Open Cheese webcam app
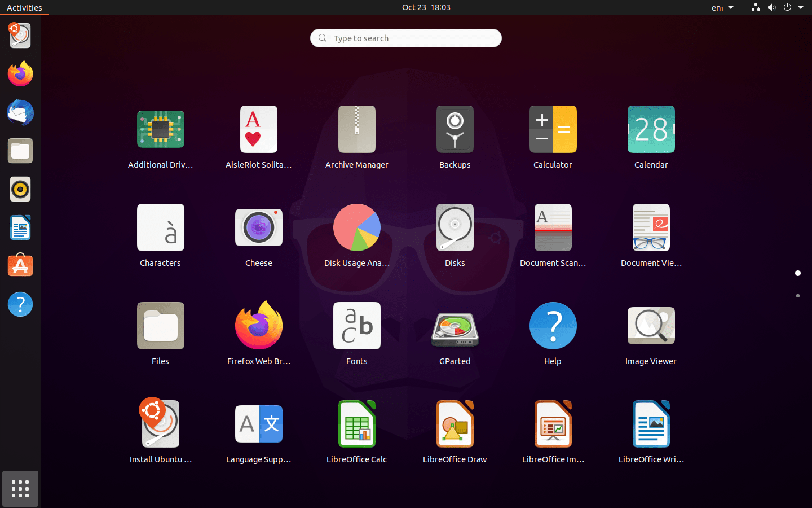Screen dimensions: 812x508 click(x=259, y=227)
